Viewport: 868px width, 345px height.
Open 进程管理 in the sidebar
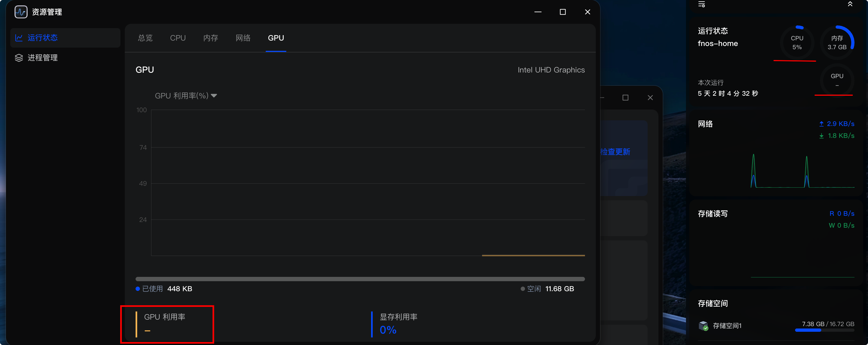click(x=65, y=58)
